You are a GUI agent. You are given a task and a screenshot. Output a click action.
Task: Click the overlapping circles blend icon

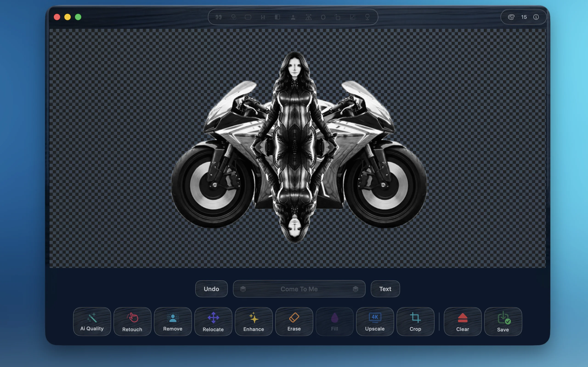234,17
